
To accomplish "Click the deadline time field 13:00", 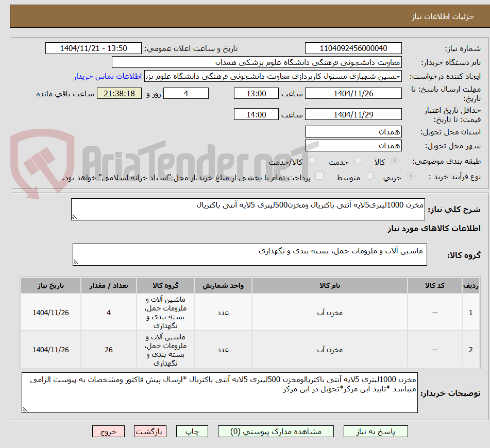I will (256, 93).
